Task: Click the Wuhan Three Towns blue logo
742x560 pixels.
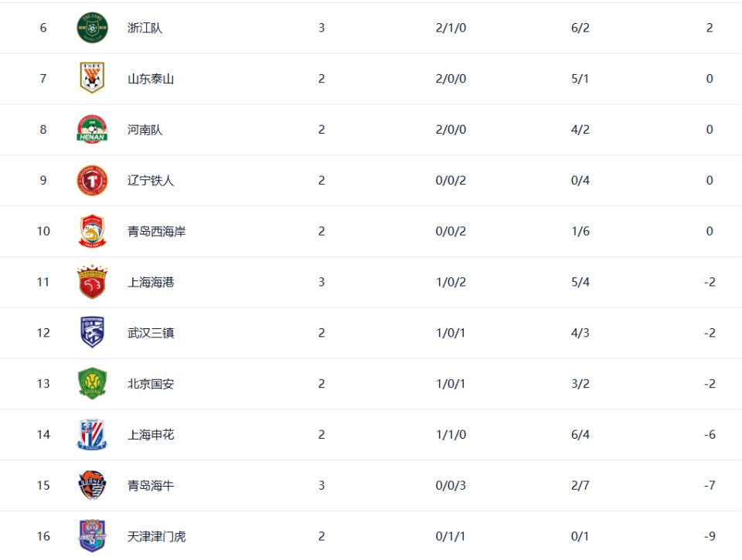Action: (x=92, y=333)
